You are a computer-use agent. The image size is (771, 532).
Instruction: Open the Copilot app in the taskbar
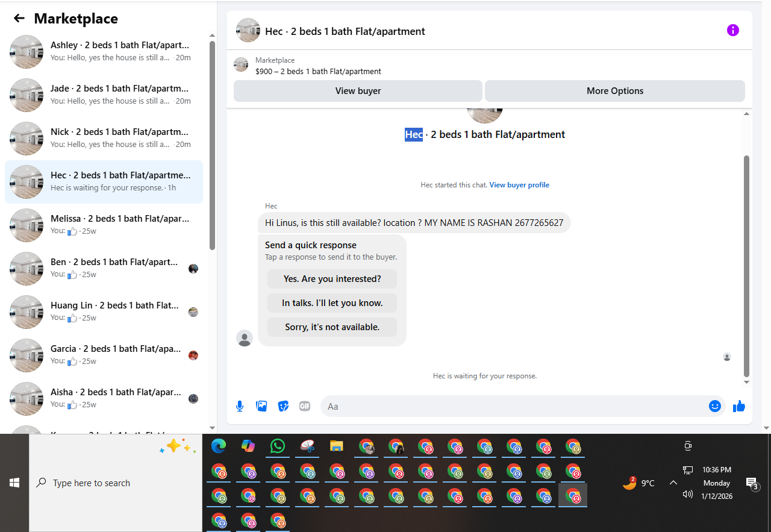click(x=248, y=446)
